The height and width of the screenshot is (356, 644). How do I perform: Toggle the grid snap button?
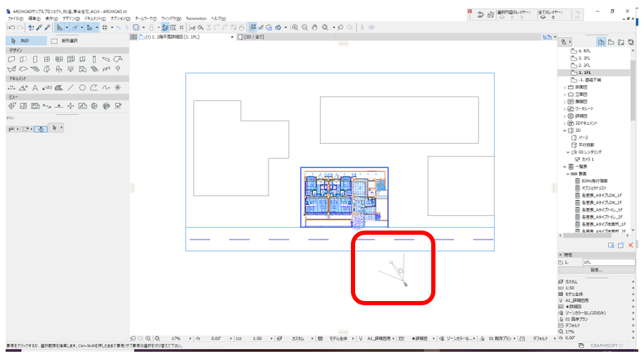105,27
